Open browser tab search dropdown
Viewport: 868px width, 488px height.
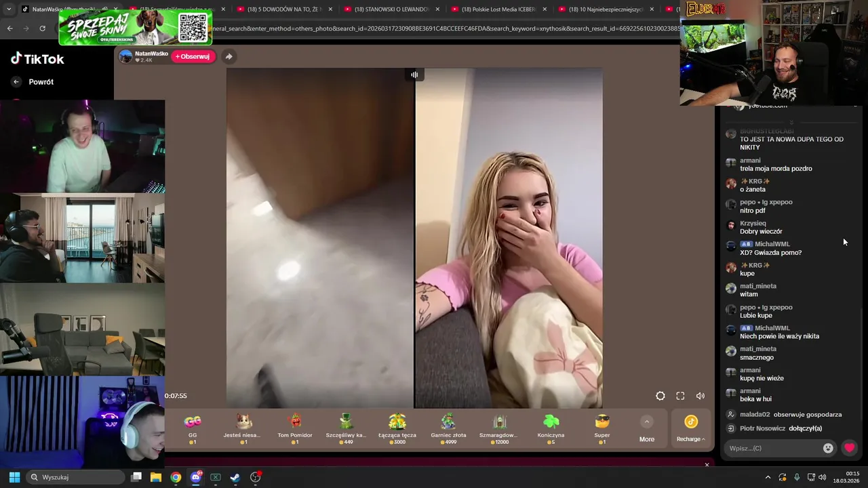[8, 9]
